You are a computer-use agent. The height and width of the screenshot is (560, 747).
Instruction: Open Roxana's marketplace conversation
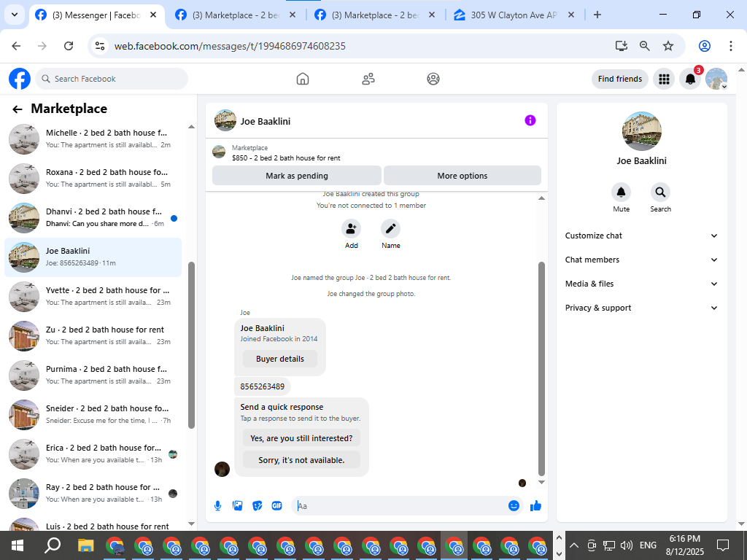click(x=93, y=178)
